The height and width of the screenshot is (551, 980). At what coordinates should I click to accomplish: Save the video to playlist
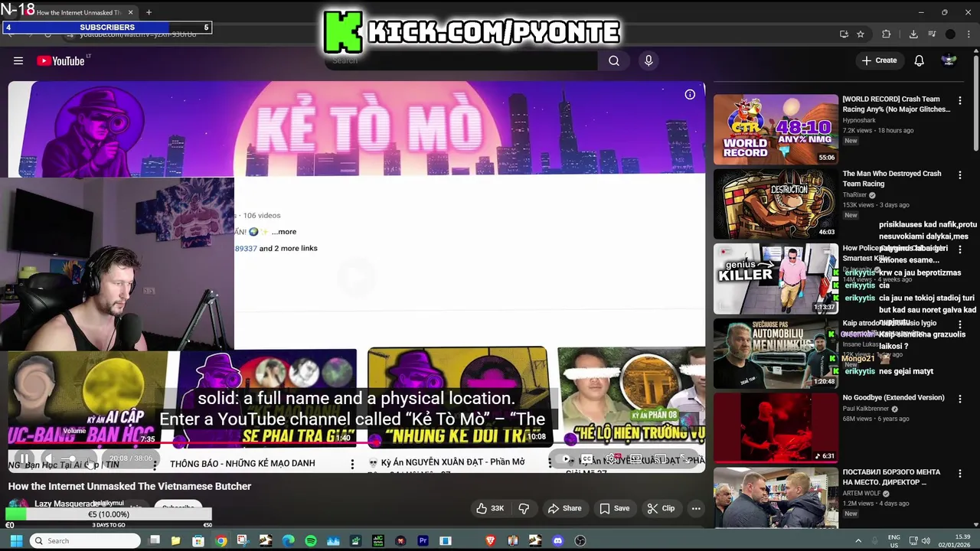(x=614, y=508)
